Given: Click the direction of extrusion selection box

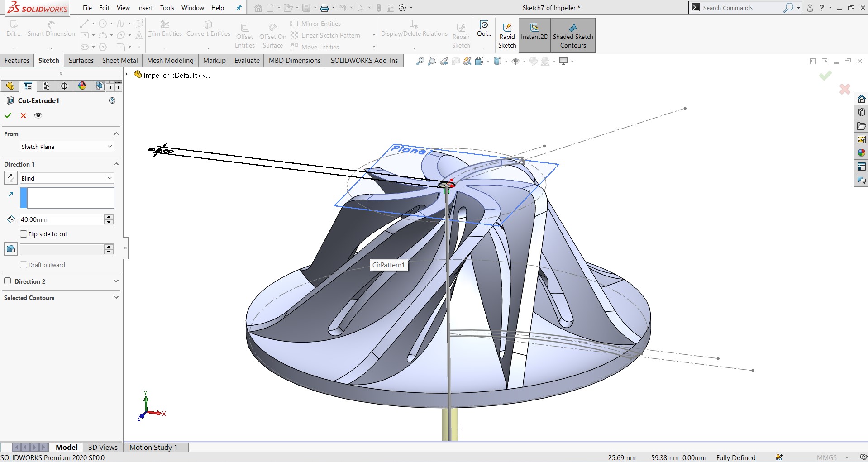Looking at the screenshot, I should (x=67, y=198).
